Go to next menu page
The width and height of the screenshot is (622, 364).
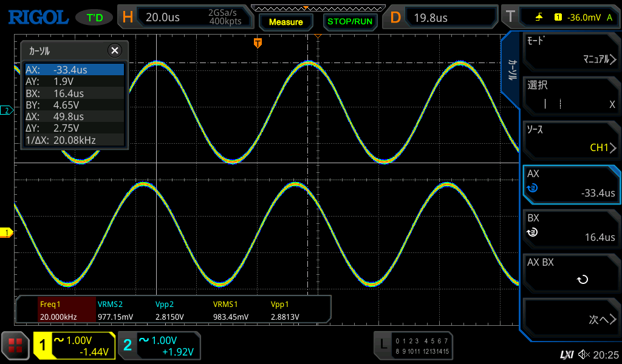571,320
